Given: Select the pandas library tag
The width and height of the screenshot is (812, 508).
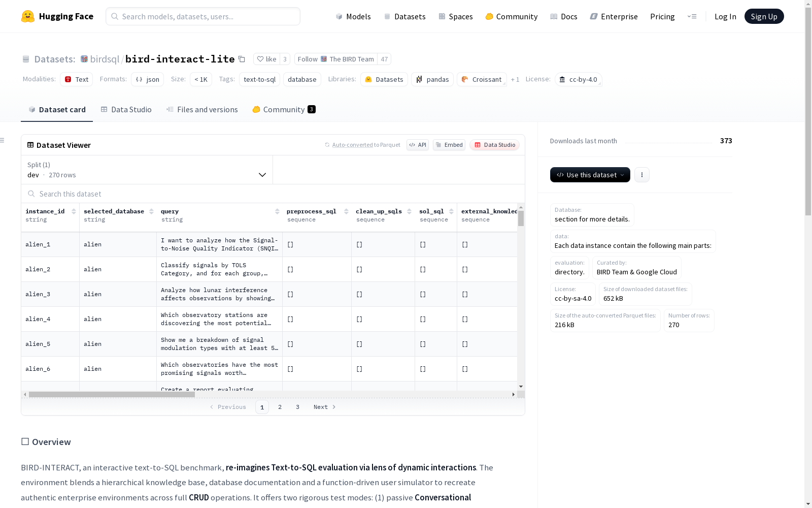Looking at the screenshot, I should (x=432, y=79).
